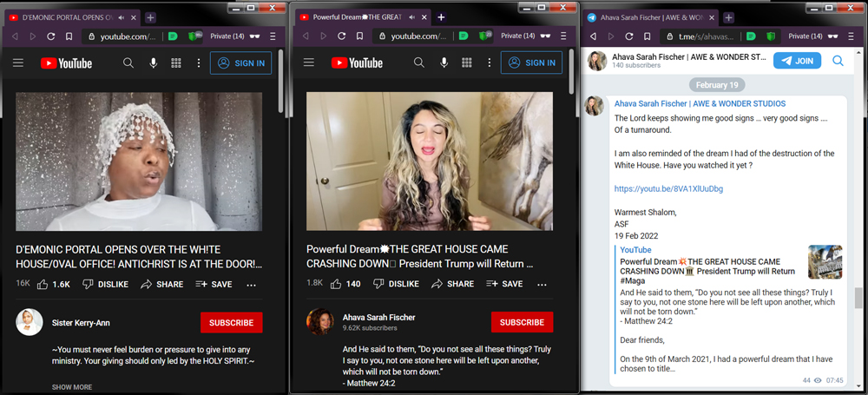Open YouTube apps grid in the Powerful Dream window
The width and height of the screenshot is (868, 395).
pyautogui.click(x=467, y=63)
